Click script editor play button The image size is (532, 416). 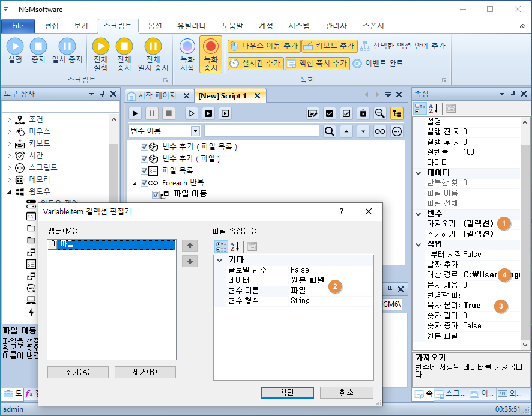[135, 113]
